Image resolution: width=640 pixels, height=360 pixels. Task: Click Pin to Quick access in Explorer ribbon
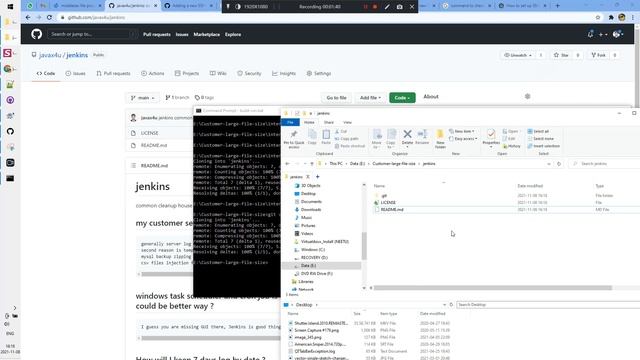(294, 139)
